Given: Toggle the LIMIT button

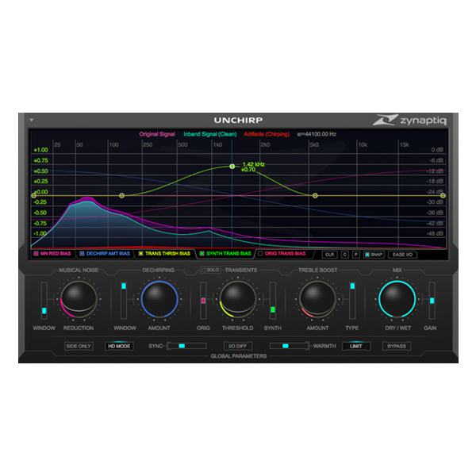Looking at the screenshot, I should point(356,346).
